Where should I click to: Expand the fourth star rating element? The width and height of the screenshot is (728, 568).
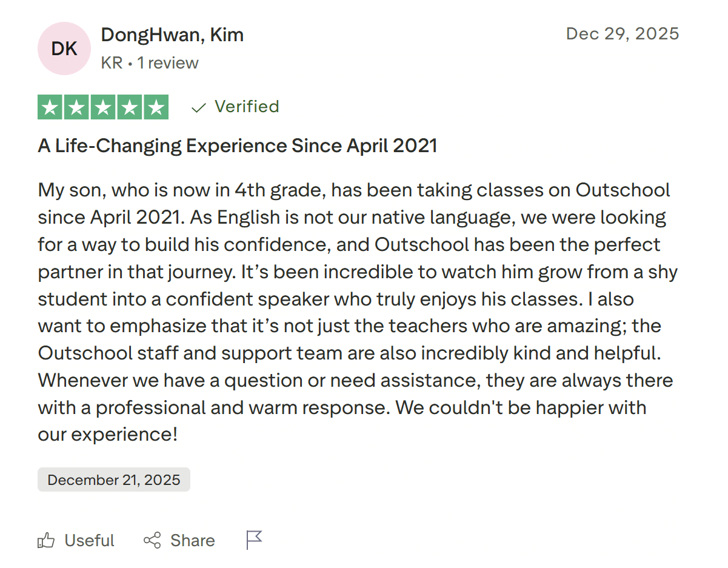pyautogui.click(x=129, y=107)
